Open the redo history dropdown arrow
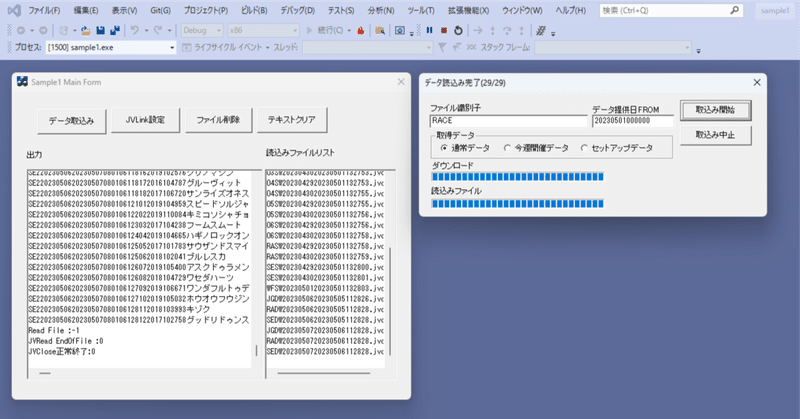This screenshot has width=800, height=419. (x=169, y=31)
